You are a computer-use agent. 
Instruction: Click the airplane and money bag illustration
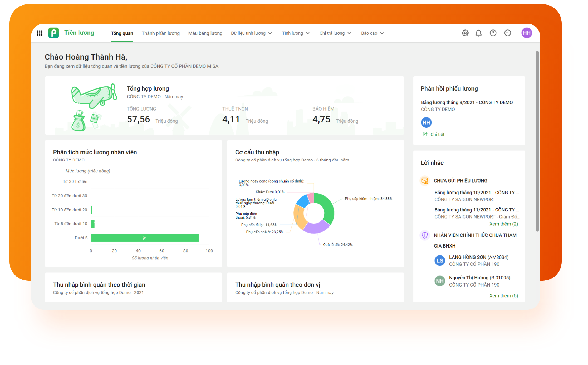click(x=94, y=107)
